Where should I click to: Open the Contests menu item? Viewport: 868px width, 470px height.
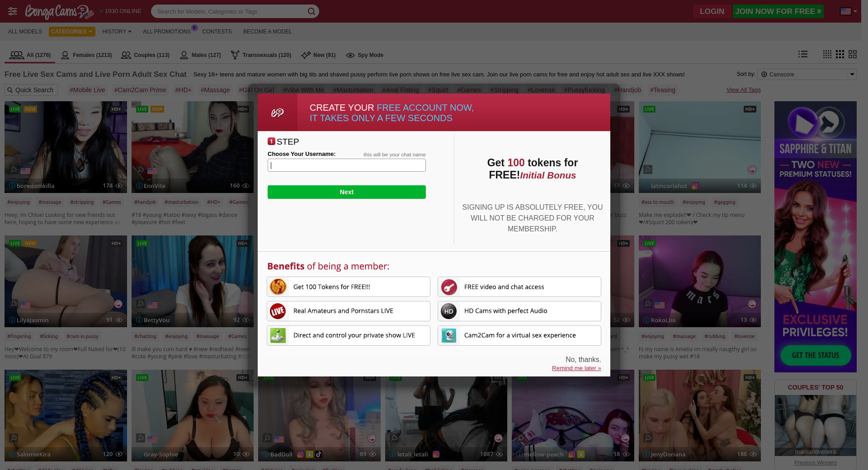coord(217,32)
